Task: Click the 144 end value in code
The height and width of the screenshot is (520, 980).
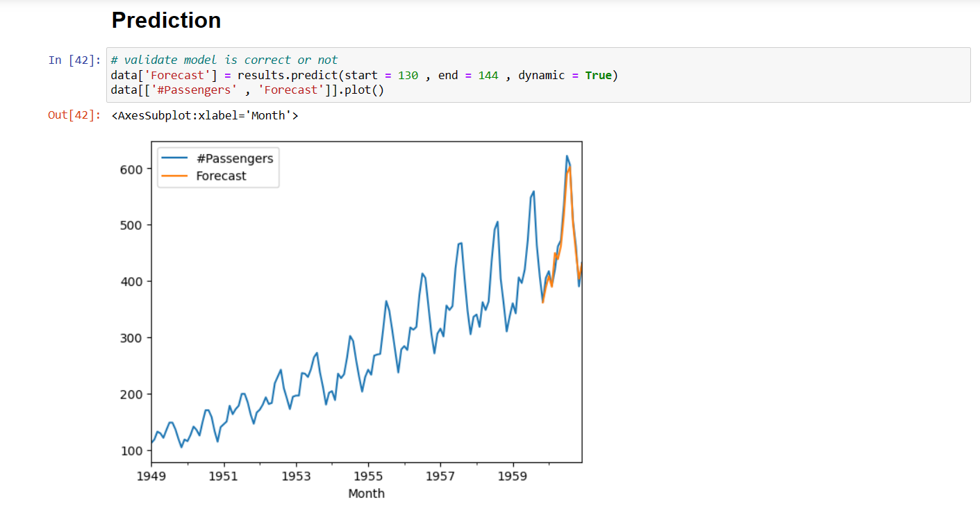Action: click(x=488, y=75)
